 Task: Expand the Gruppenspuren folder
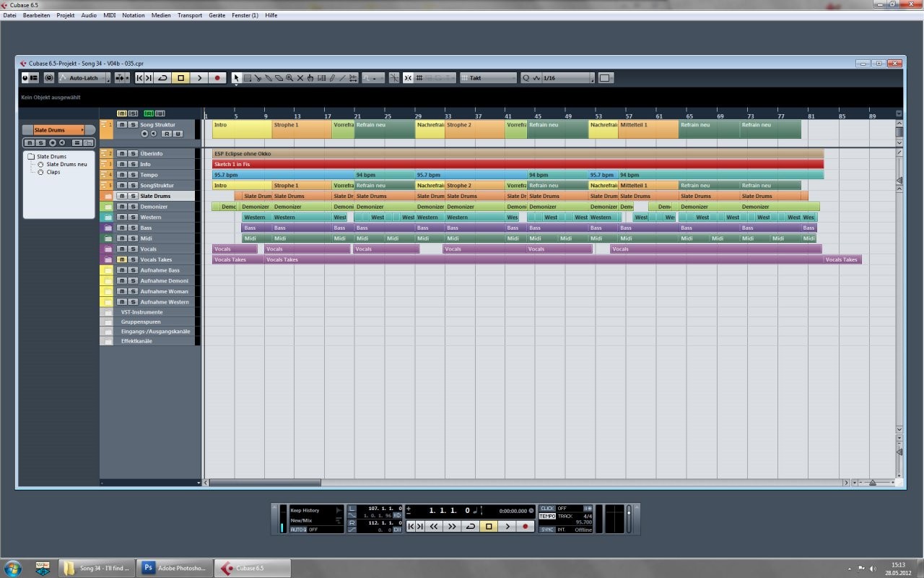point(108,322)
